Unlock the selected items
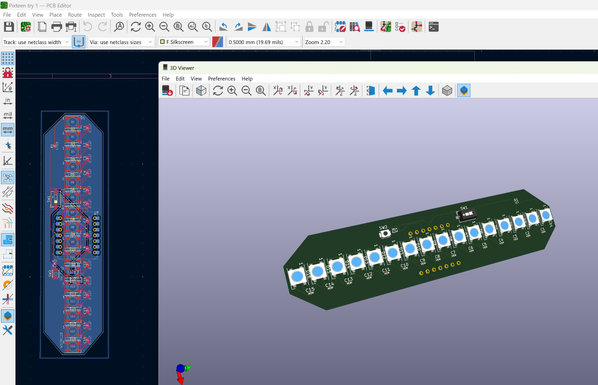Screen dimensions: 598x385 [x=323, y=27]
